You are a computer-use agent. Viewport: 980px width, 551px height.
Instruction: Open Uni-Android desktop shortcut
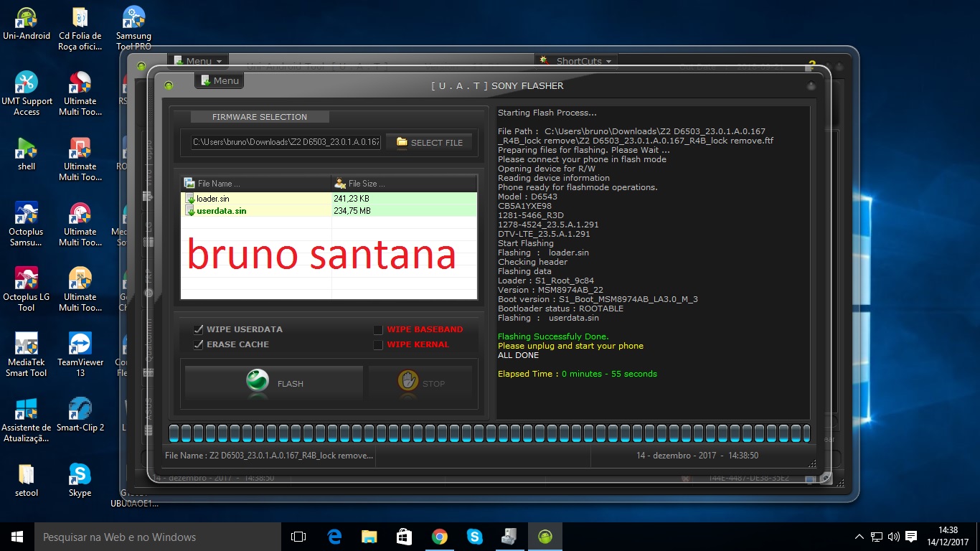tap(27, 24)
